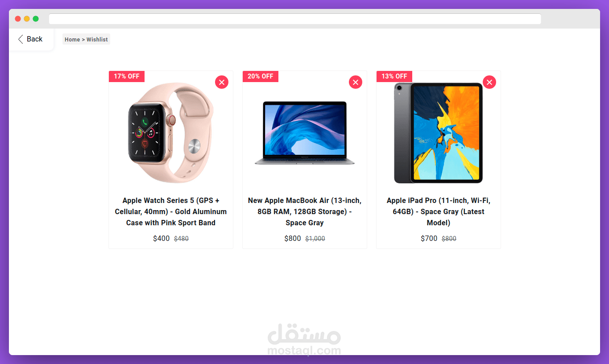The height and width of the screenshot is (364, 609).
Task: Open the iPad Pro product image
Action: click(x=439, y=133)
